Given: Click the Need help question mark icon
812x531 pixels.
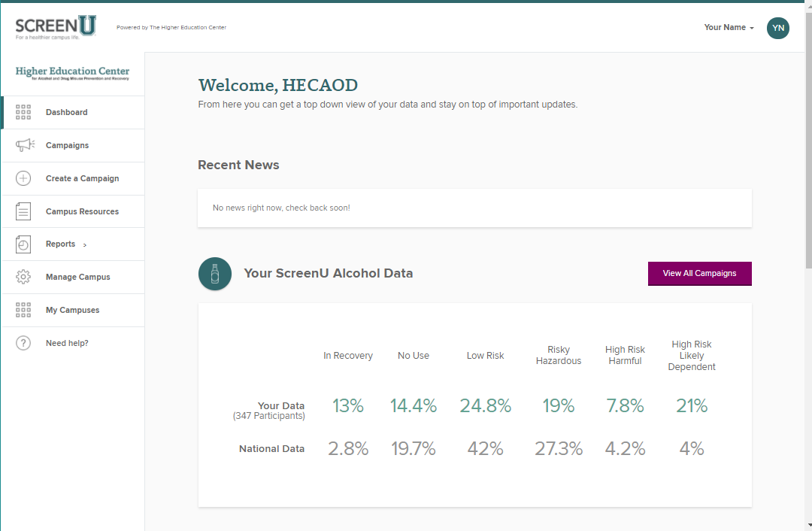Looking at the screenshot, I should coord(23,343).
